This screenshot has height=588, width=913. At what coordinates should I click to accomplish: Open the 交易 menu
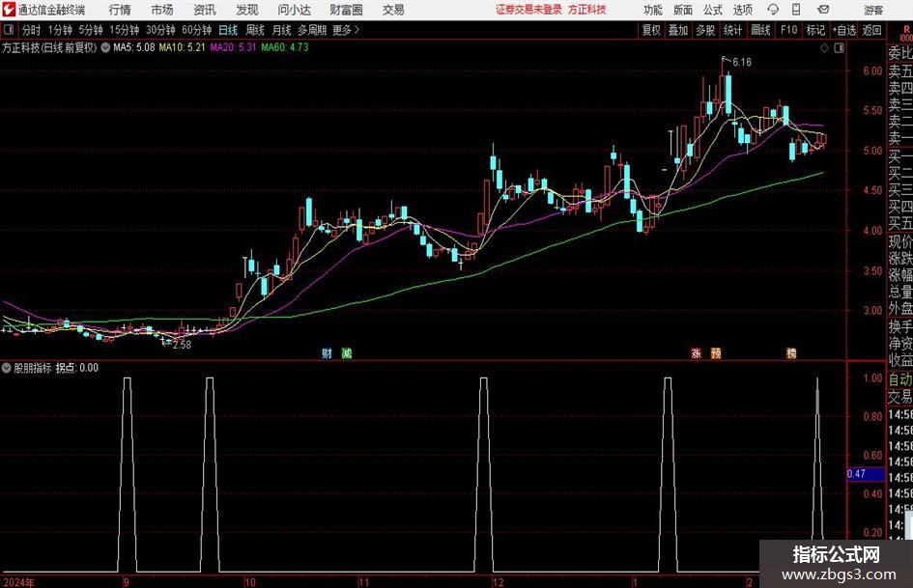(393, 10)
